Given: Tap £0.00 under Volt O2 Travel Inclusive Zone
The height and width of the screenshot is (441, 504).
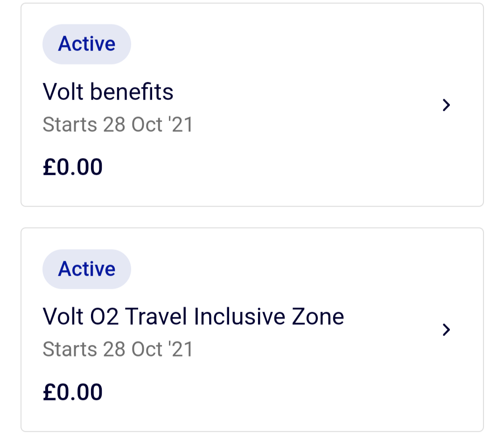Looking at the screenshot, I should click(73, 391).
